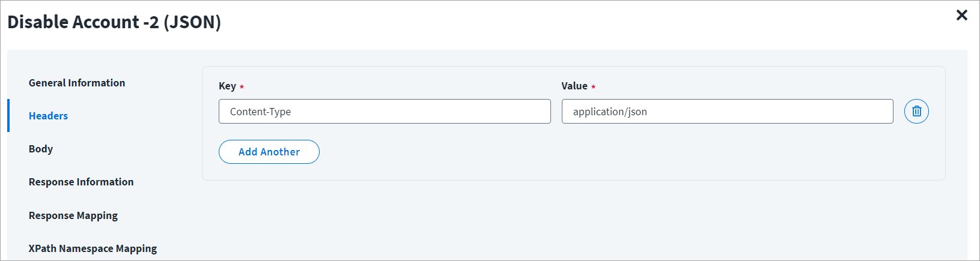The image size is (980, 261).
Task: Click the blue active indicator beside Headers
Action: click(x=8, y=116)
